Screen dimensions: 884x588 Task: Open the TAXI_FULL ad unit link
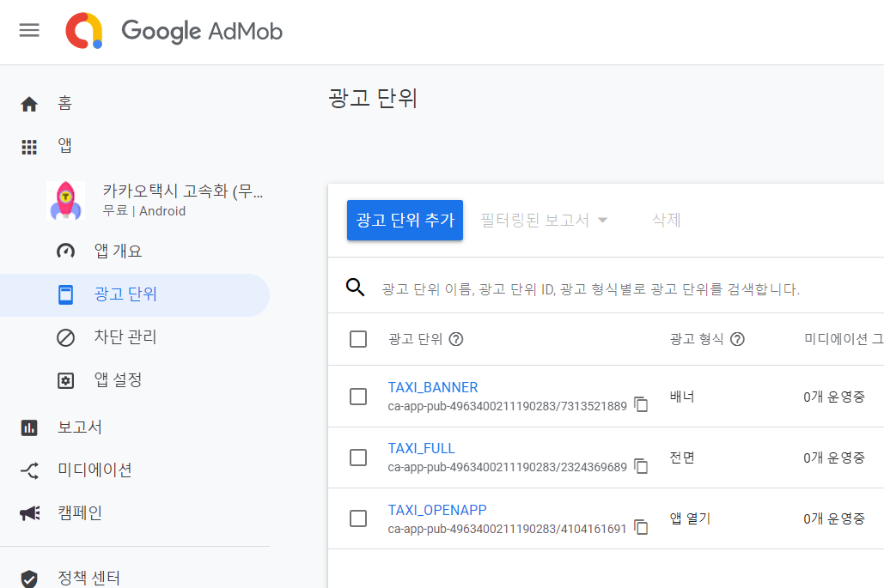coord(421,448)
